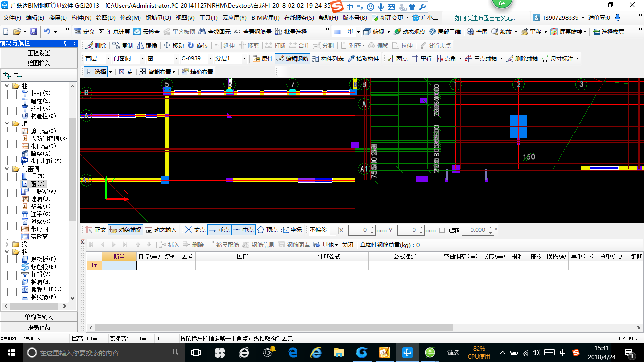Toggle 编辑钢筋 edit rebar button

click(292, 58)
